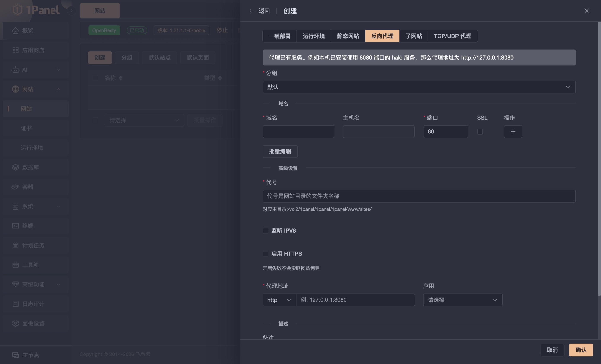Click the 面板设置 gear icon
Viewport: 601px width, 364px height.
click(15, 323)
